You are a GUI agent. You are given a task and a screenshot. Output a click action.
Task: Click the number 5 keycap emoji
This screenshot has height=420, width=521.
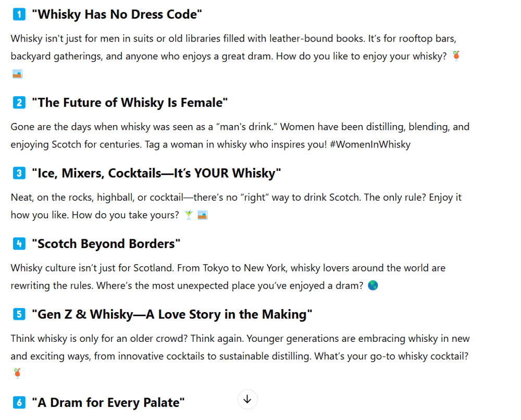point(19,314)
